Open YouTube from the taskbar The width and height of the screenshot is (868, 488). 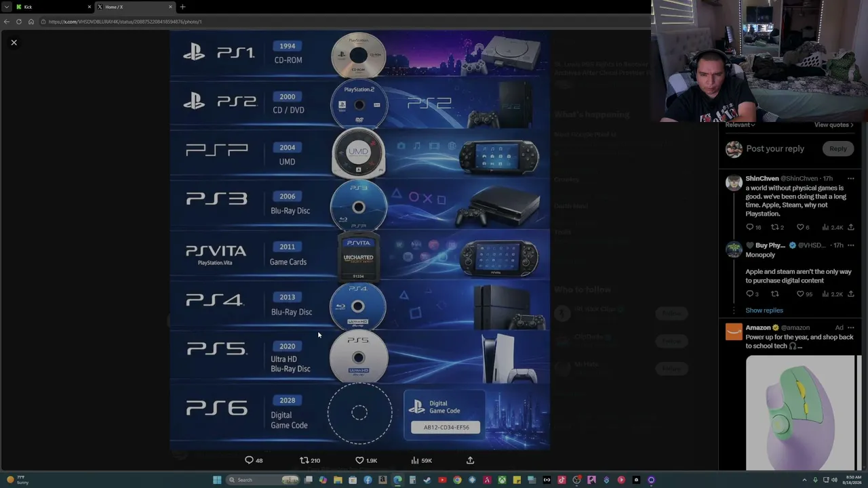pos(442,480)
